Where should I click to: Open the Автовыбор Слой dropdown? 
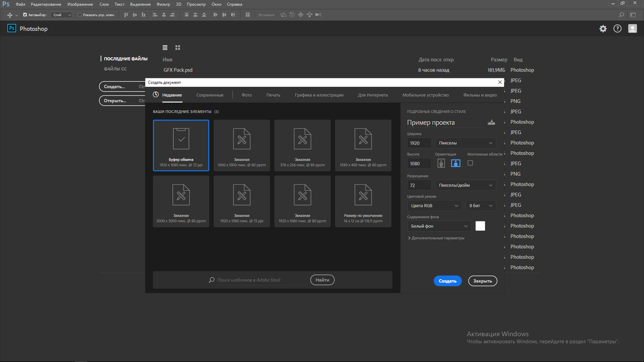tap(62, 15)
